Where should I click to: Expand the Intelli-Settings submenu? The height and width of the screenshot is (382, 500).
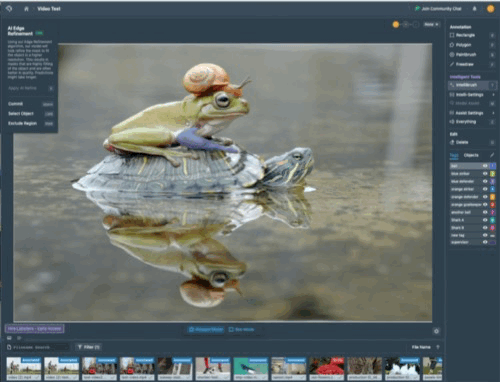click(472, 95)
